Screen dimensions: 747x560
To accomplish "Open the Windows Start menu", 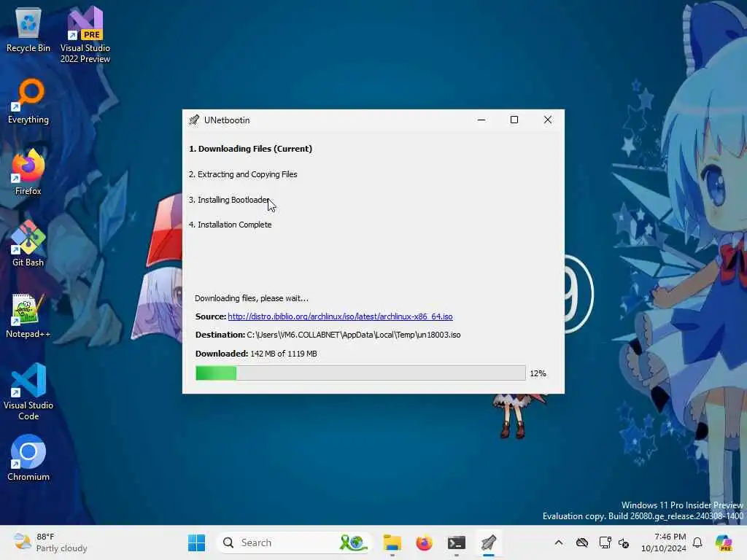I will point(196,542).
